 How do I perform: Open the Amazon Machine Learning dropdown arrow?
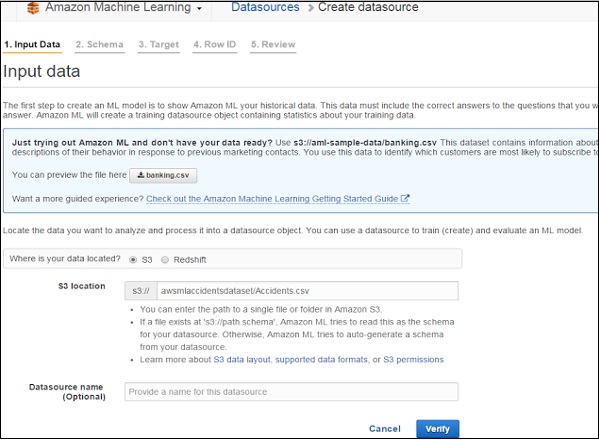[x=199, y=8]
